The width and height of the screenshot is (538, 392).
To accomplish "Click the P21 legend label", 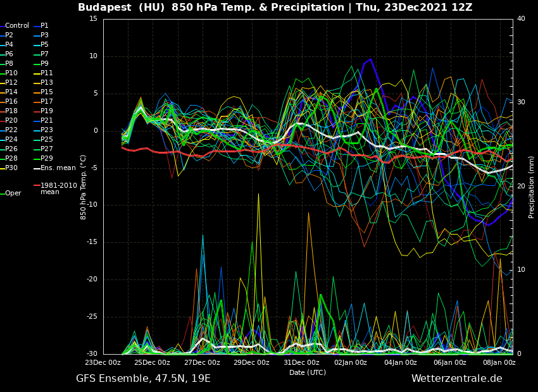I will click(x=47, y=121).
